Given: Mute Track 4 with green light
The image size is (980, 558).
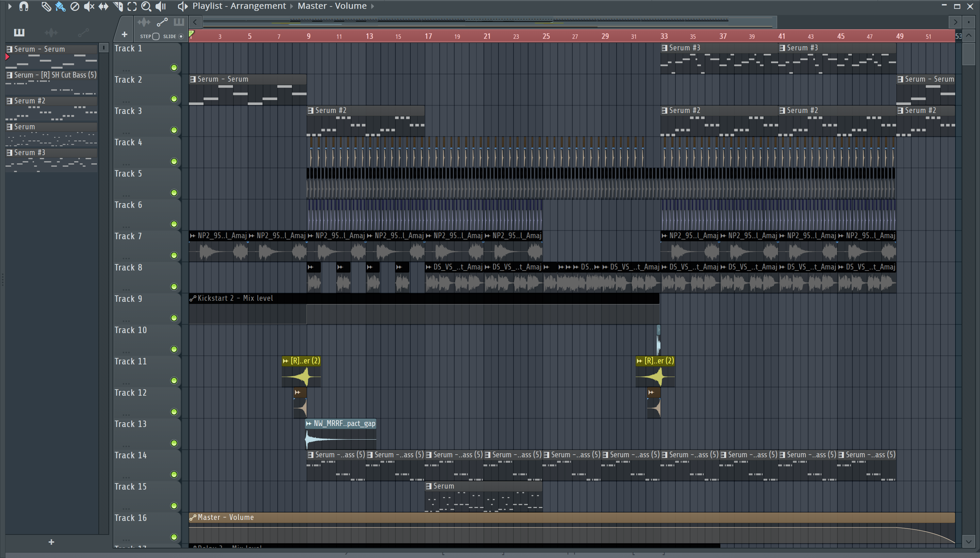Looking at the screenshot, I should (174, 162).
